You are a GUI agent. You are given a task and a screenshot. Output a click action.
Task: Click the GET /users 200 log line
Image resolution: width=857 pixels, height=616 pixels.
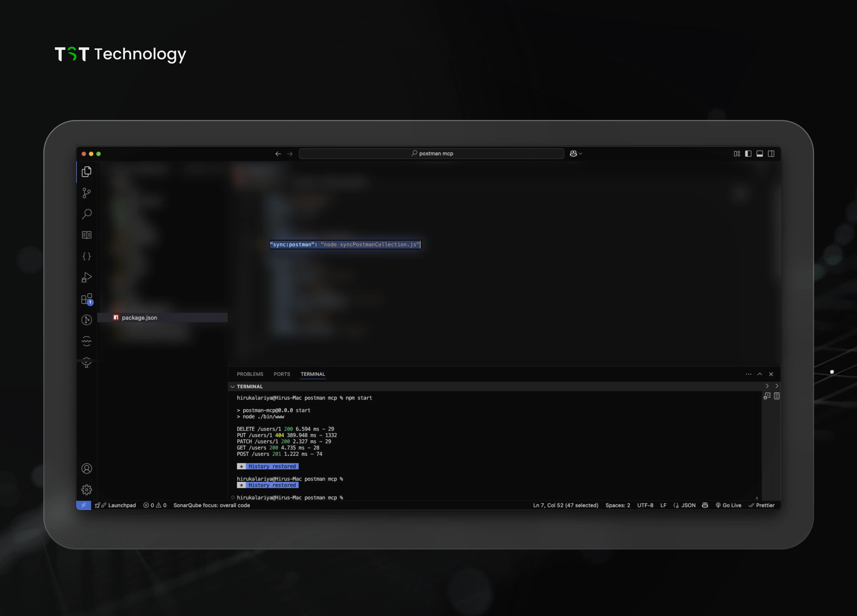point(278,448)
